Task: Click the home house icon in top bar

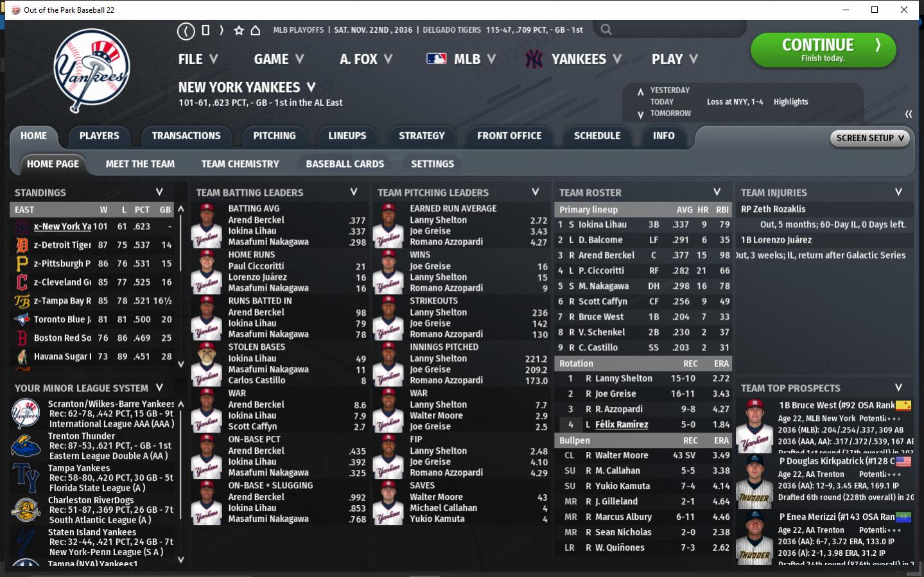Action: click(x=256, y=30)
